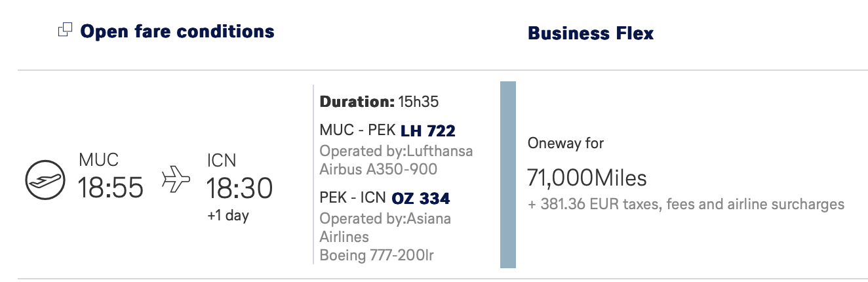
Task: Open flight OZ 334 details
Action: pos(421,198)
